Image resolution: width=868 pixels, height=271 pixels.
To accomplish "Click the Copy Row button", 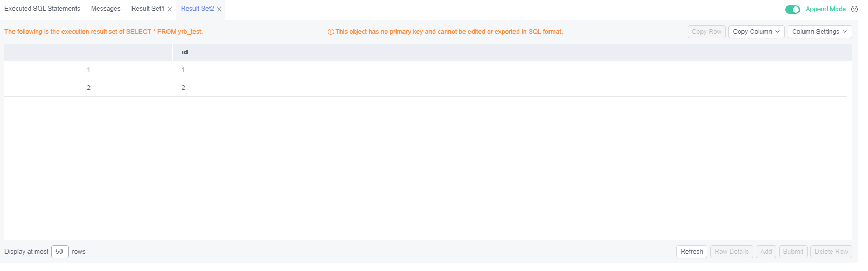I will click(x=706, y=32).
